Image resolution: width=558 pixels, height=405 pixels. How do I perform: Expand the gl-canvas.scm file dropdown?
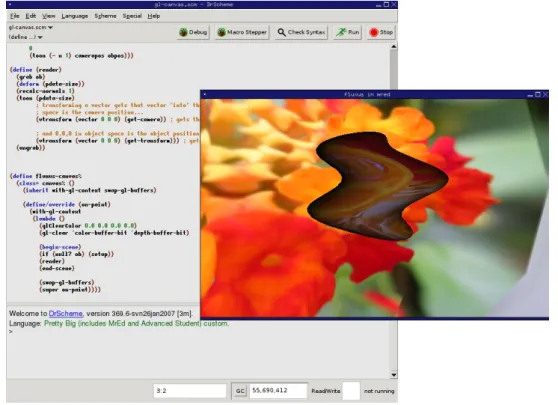pos(31,27)
